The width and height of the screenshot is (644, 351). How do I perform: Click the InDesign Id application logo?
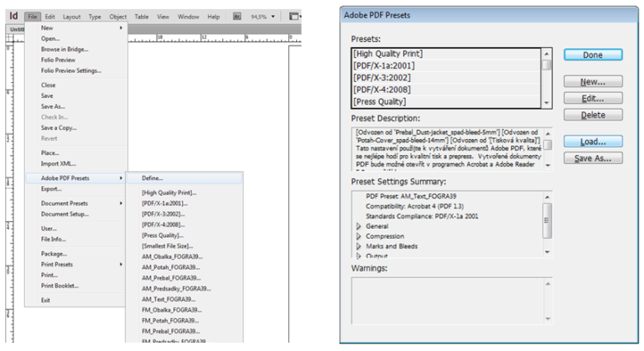point(12,15)
